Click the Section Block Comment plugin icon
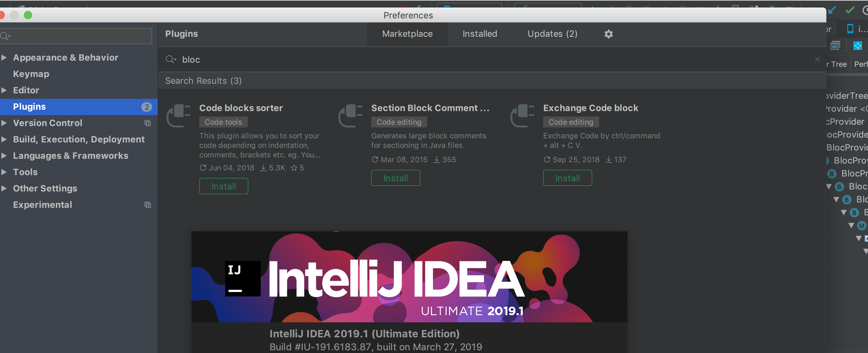Image resolution: width=868 pixels, height=353 pixels. [x=350, y=116]
